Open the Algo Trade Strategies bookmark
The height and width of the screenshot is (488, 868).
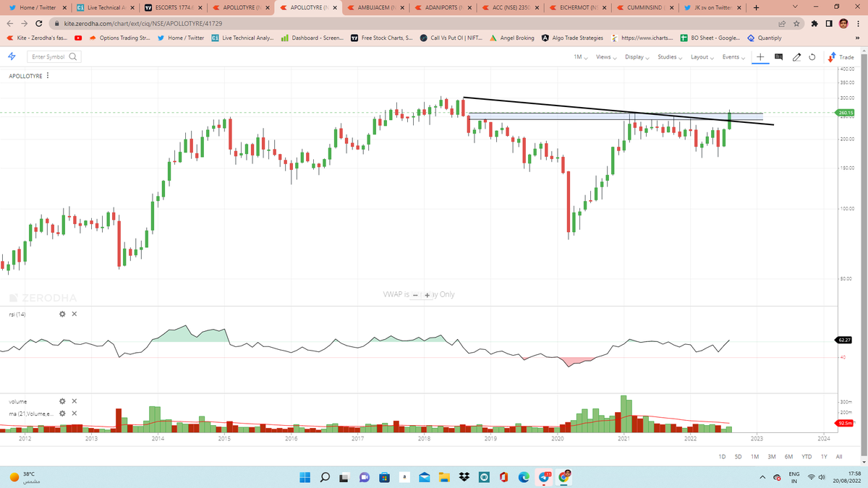pyautogui.click(x=572, y=38)
